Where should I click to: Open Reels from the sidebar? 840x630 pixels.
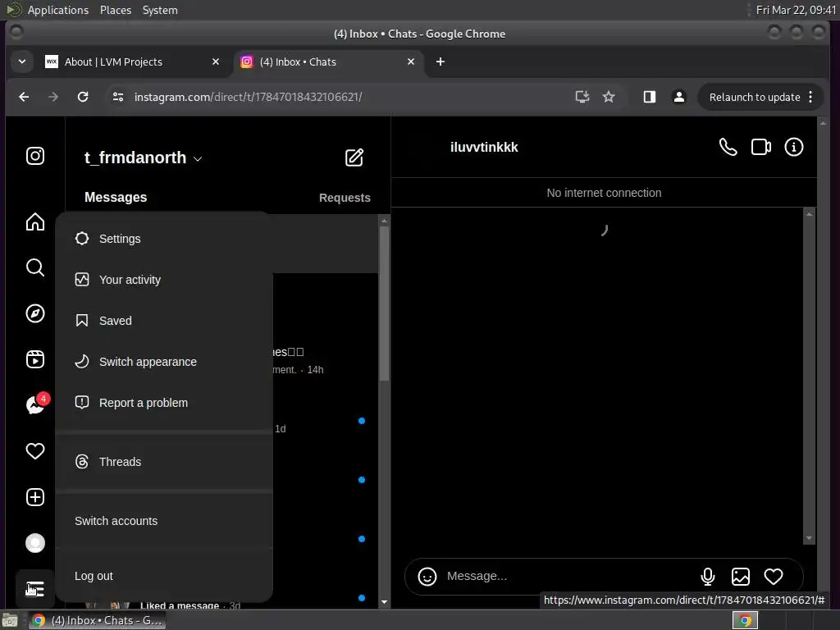point(35,359)
